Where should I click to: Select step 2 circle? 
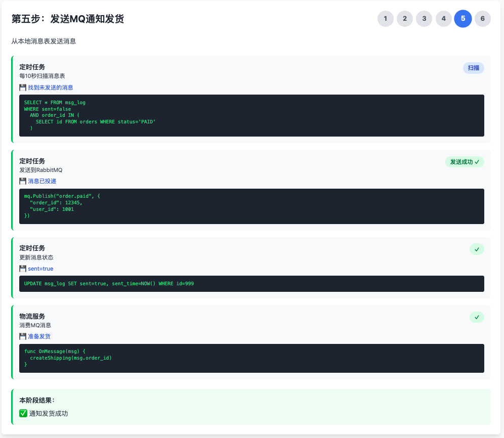[405, 19]
